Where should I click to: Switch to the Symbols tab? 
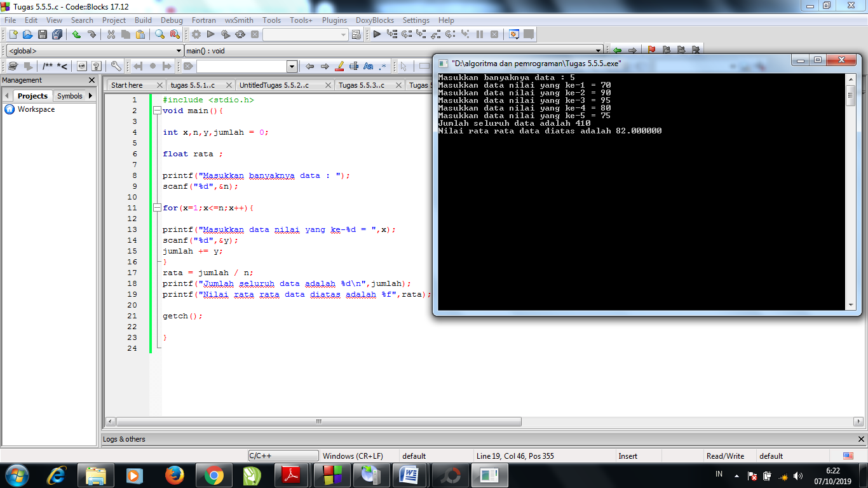tap(70, 96)
